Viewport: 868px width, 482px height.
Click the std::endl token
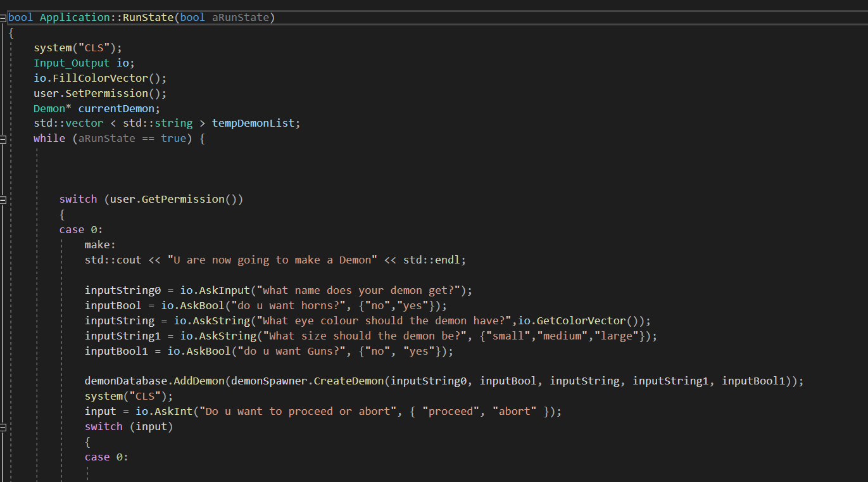tap(431, 260)
